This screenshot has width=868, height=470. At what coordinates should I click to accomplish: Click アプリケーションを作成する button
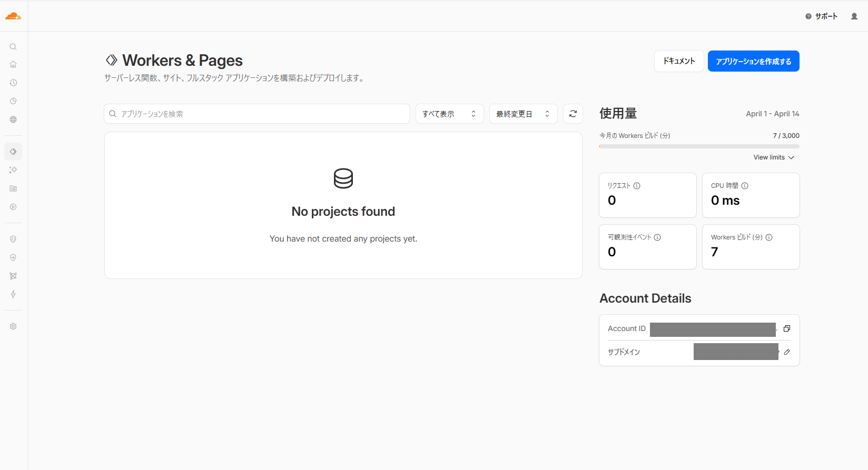(753, 61)
